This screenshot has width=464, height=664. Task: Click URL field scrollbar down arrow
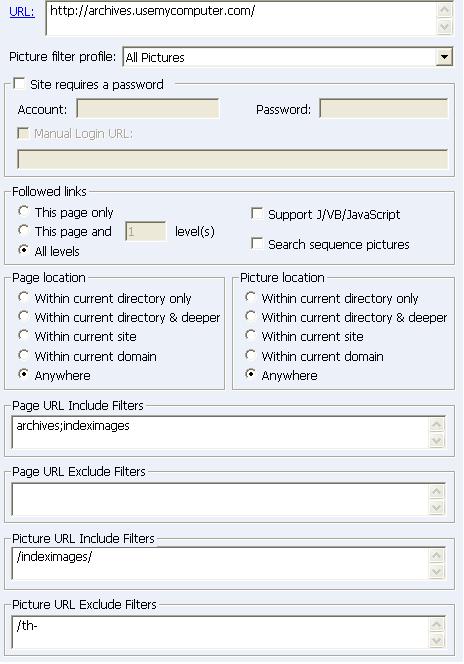point(445,27)
